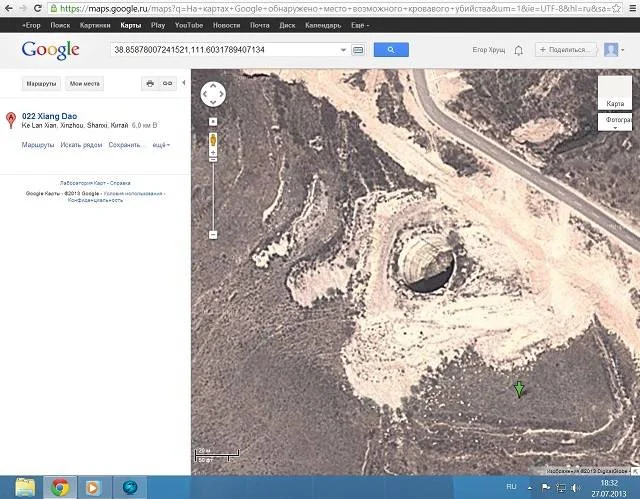Open Поиск in the Google bar
This screenshot has height=499, width=640.
coord(60,25)
